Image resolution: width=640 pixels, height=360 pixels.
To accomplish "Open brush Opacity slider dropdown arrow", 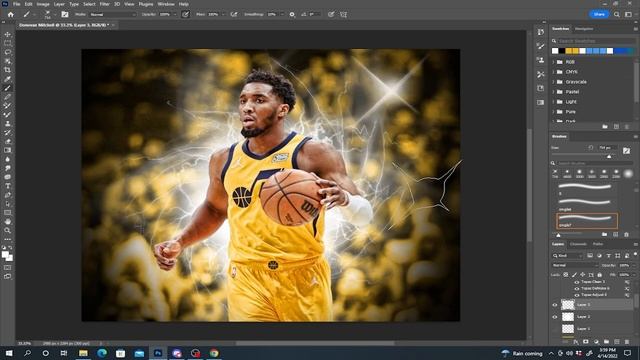I will point(175,14).
